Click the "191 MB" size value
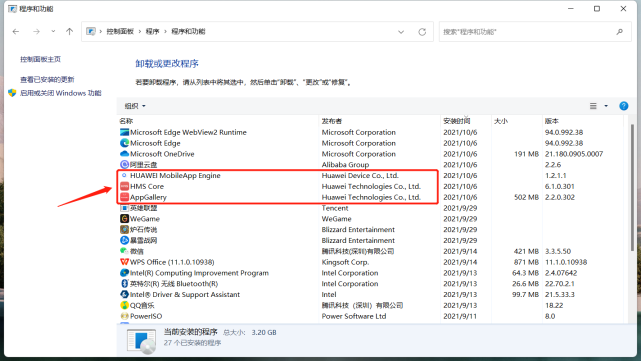Image resolution: width=641 pixels, height=361 pixels. click(x=526, y=154)
